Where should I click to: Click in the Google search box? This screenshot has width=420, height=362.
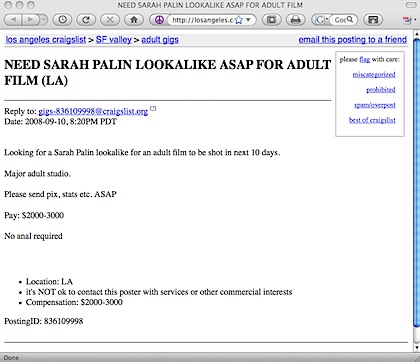(x=340, y=20)
